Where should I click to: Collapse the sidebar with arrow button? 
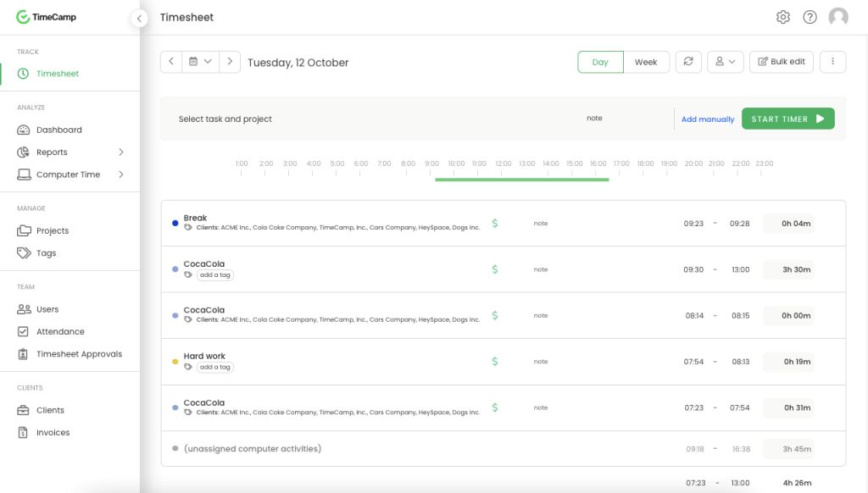click(139, 18)
